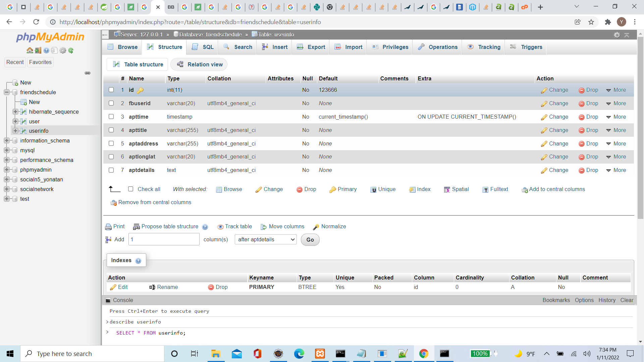Click the Go button to add a column

310,240
